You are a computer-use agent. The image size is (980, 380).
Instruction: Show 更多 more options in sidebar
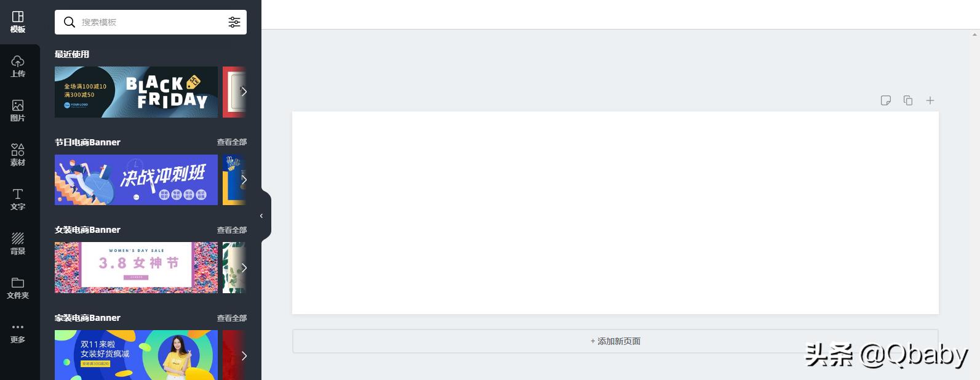18,333
